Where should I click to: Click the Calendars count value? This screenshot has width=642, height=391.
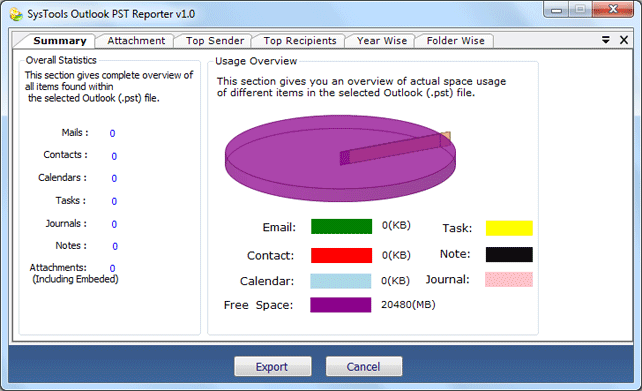(114, 179)
